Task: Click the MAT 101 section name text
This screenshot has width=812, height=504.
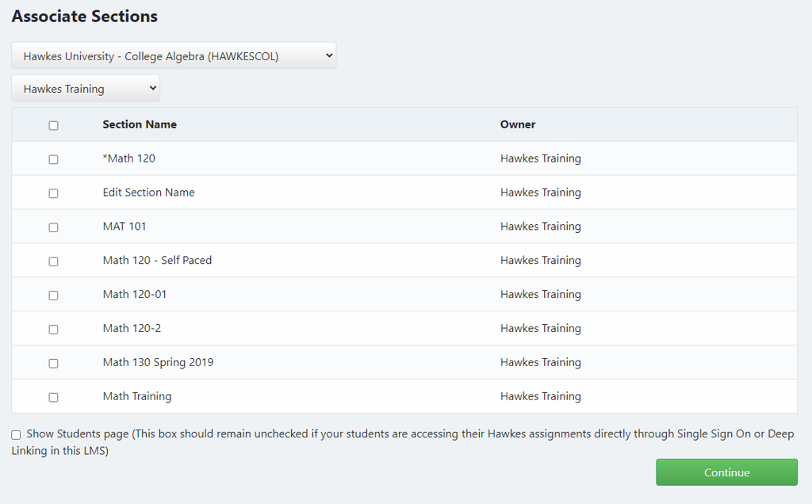Action: [124, 226]
